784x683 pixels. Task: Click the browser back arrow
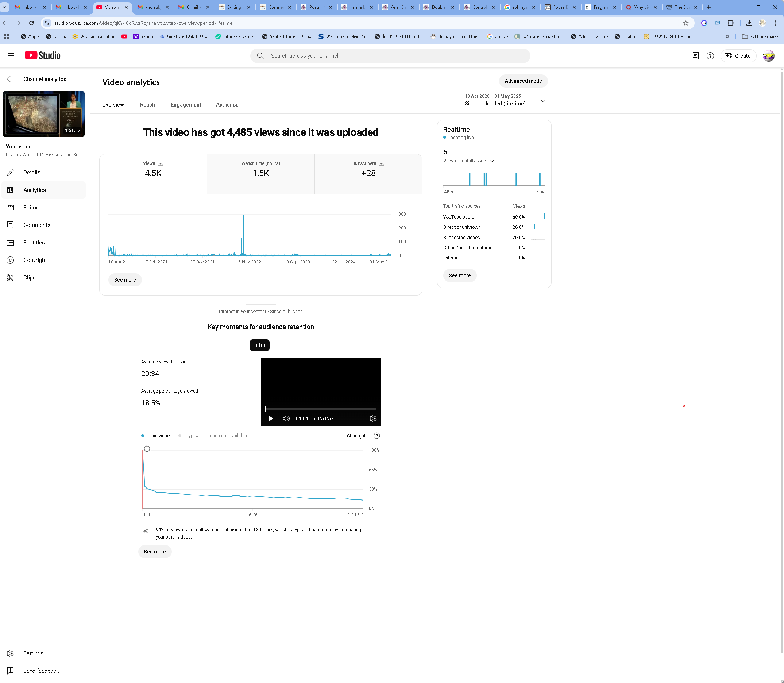coord(5,23)
